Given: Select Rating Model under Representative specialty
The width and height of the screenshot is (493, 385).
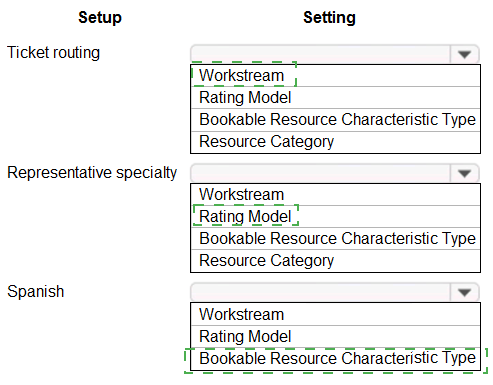Looking at the screenshot, I should tap(335, 217).
